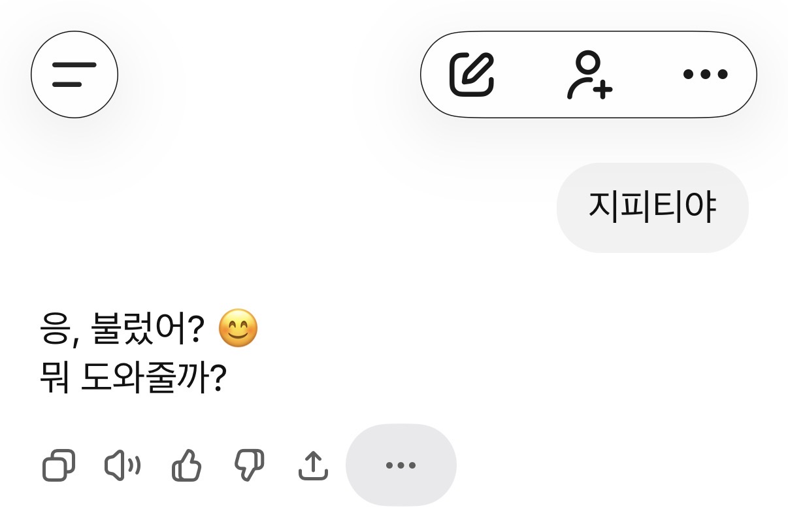Play the response with the speaker icon

pos(122,466)
